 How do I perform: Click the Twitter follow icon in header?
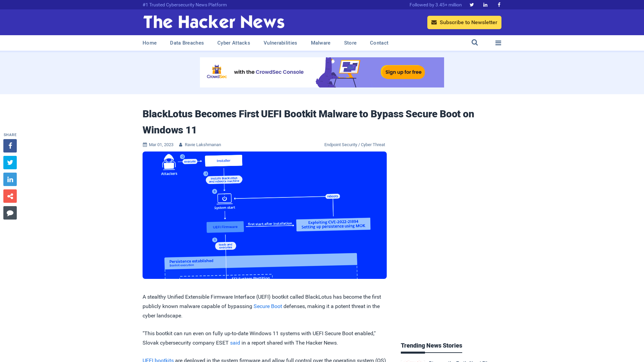click(x=472, y=4)
